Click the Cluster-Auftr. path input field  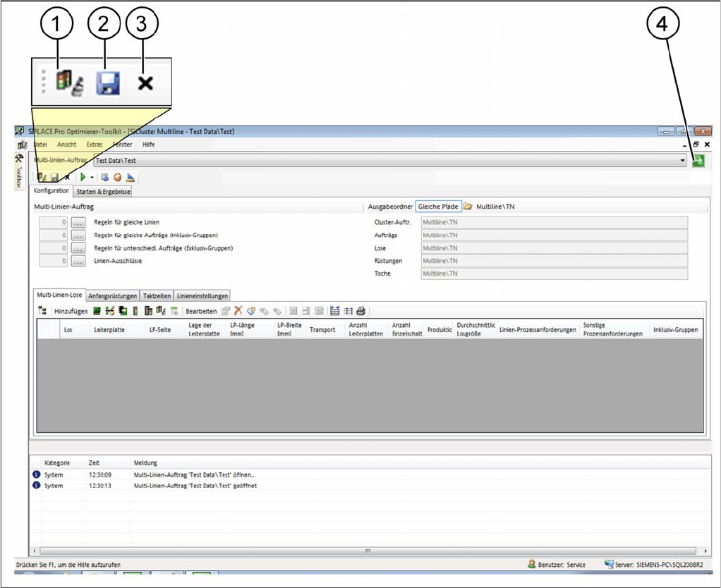(554, 222)
